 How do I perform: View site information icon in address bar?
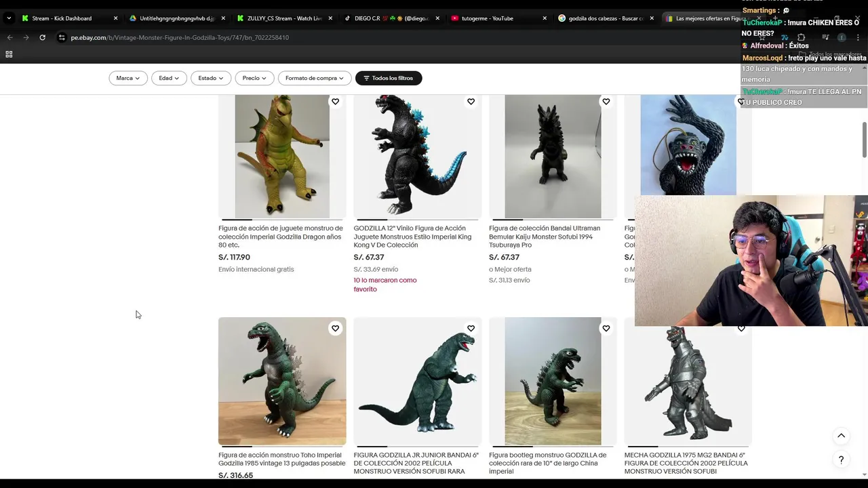pyautogui.click(x=62, y=37)
